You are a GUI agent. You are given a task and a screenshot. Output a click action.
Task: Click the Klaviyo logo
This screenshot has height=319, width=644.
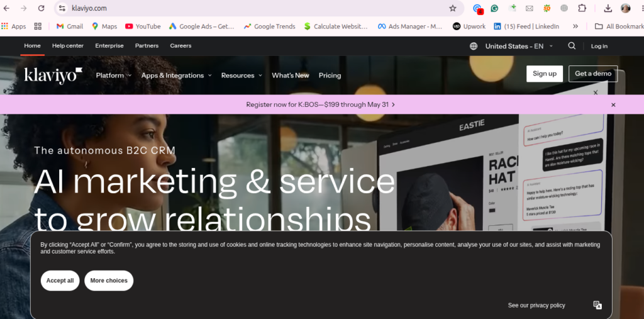pos(53,76)
